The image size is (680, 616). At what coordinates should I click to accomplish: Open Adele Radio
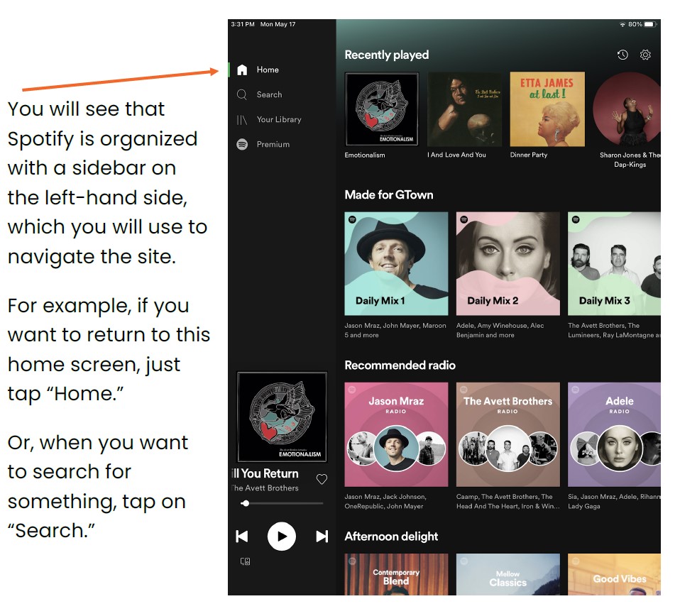click(x=615, y=434)
